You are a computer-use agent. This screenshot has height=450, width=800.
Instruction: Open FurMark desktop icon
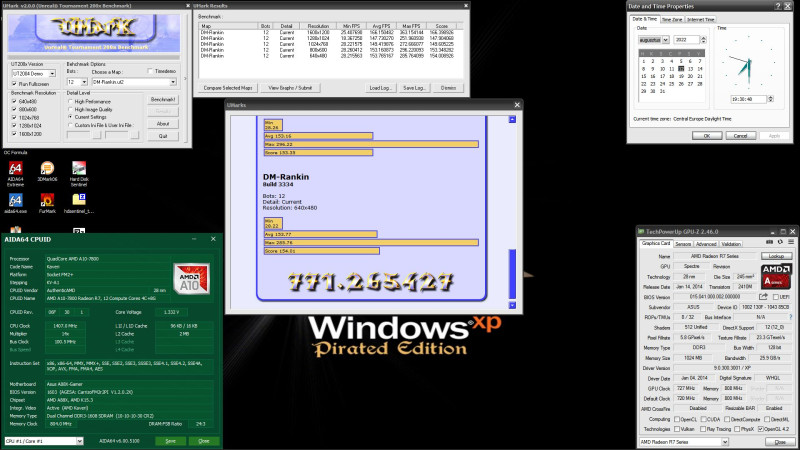(x=47, y=203)
